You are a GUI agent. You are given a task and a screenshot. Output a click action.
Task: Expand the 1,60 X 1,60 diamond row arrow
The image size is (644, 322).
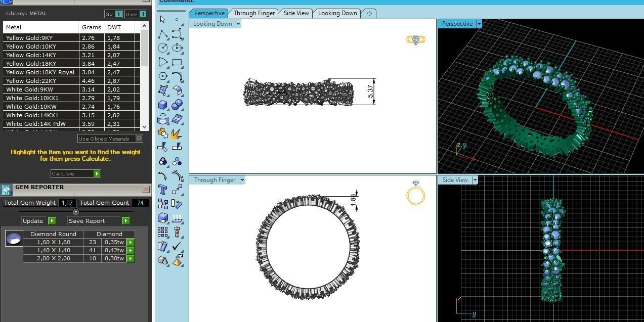pyautogui.click(x=131, y=242)
